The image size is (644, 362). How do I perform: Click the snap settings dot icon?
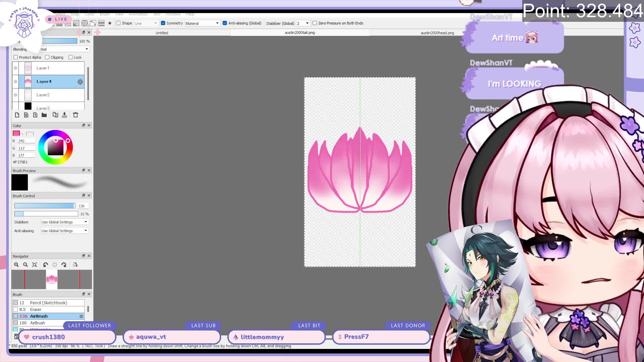point(110,23)
